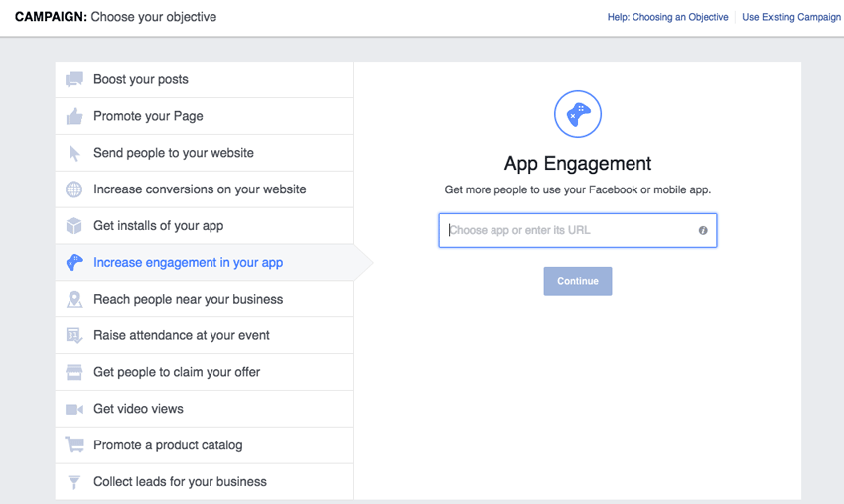Click the speech bubble icon beside Boost your posts

point(74,79)
